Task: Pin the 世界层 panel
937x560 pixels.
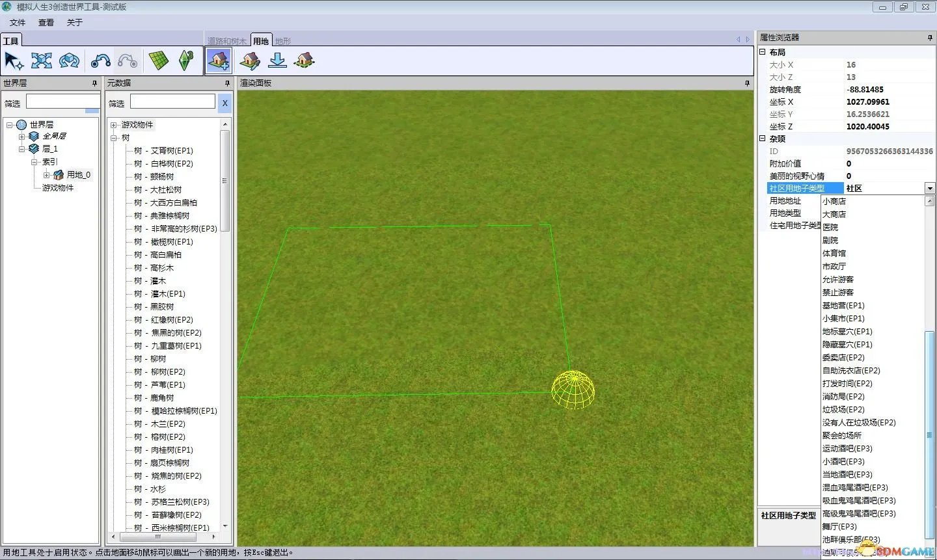Action: [x=95, y=83]
